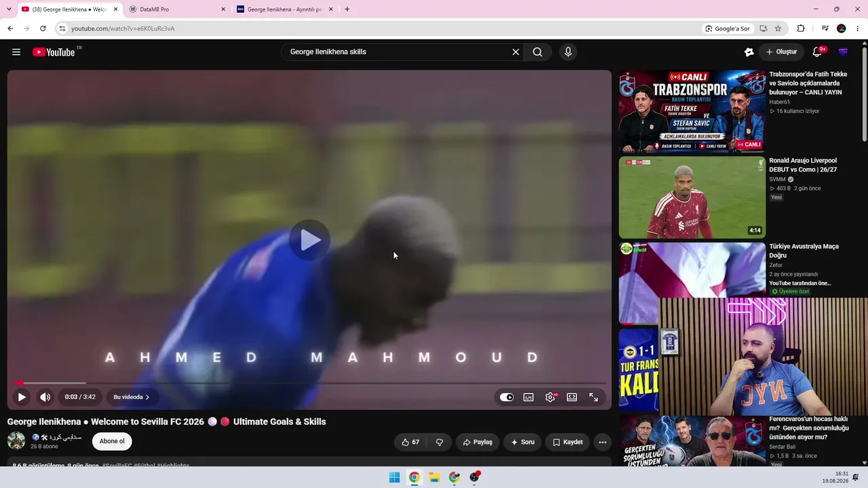This screenshot has width=868, height=488.
Task: Open the Oluştur create menu
Action: click(781, 52)
